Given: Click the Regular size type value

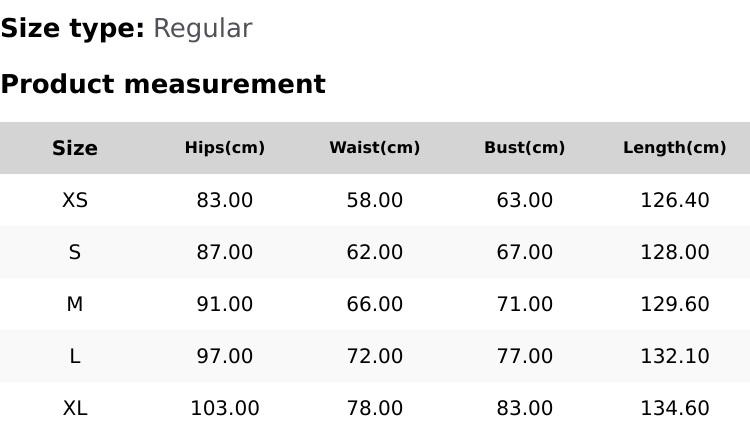Looking at the screenshot, I should tap(202, 29).
